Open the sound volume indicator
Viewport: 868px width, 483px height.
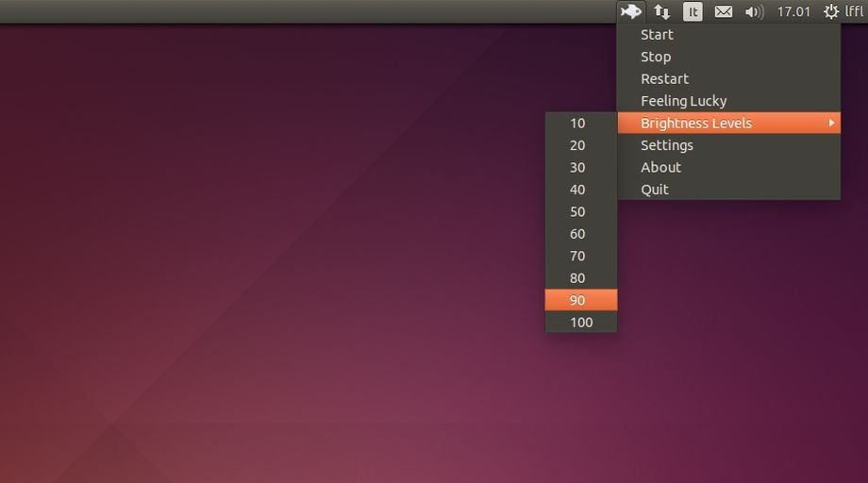(x=754, y=11)
